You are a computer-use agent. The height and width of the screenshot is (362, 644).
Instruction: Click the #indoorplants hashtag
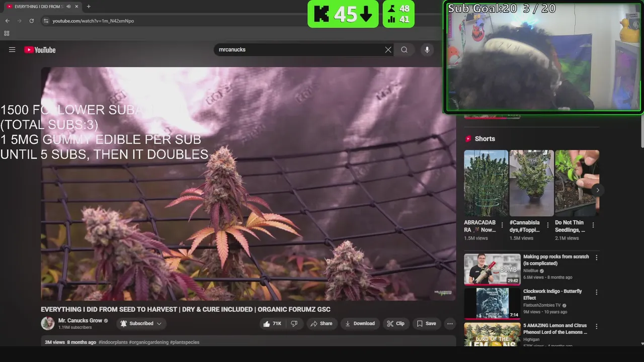113,342
